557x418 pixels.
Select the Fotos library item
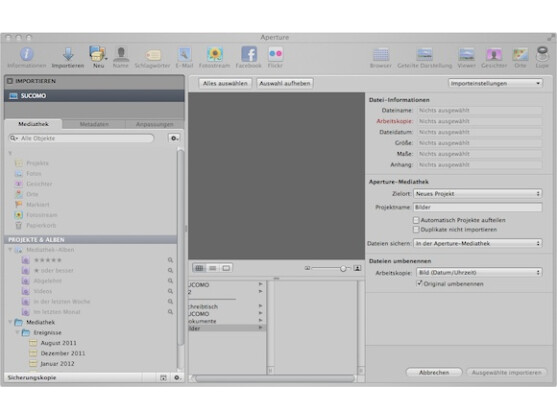click(34, 174)
